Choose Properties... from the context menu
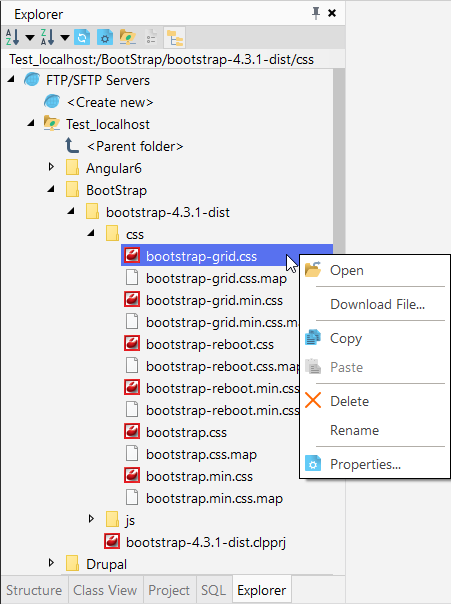Screen dimensions: 451x604 [x=374, y=464]
